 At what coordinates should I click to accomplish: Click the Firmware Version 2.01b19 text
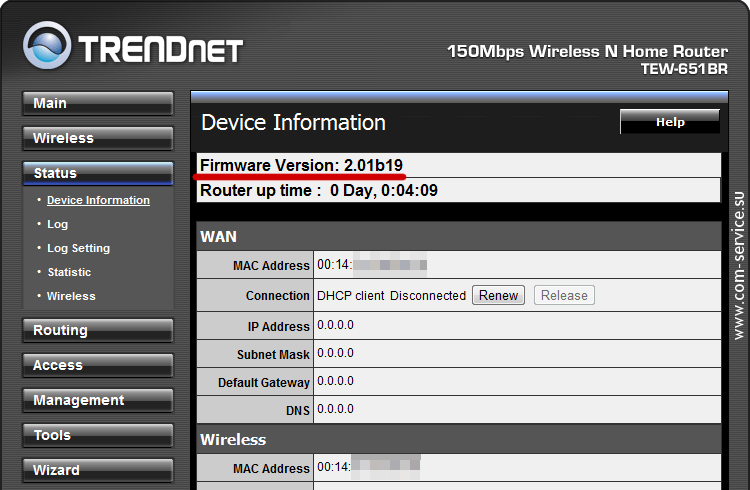301,166
